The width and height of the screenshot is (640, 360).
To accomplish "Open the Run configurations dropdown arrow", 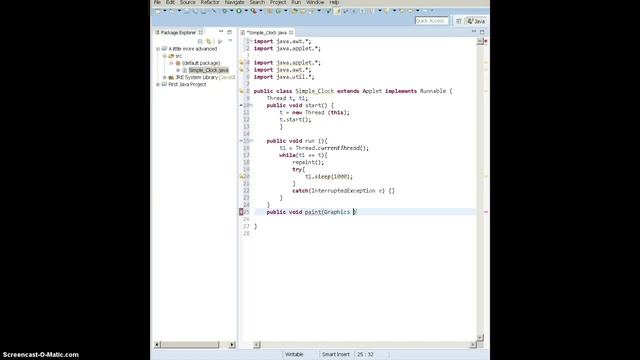I will coord(246,11).
